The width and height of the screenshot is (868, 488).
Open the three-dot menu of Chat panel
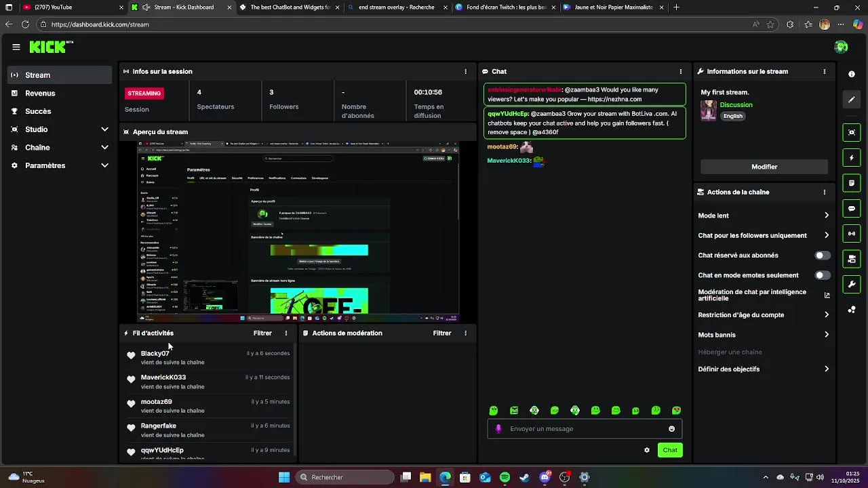[x=681, y=71]
